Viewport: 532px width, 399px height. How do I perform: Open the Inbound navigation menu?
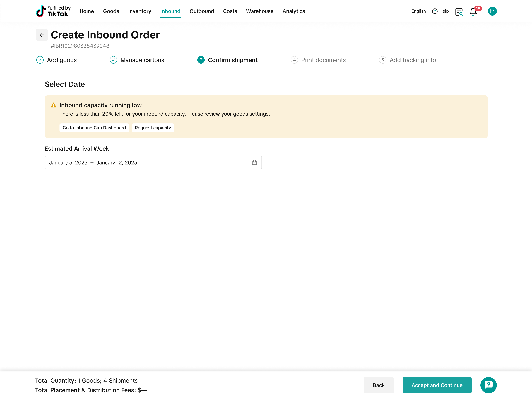coord(170,11)
